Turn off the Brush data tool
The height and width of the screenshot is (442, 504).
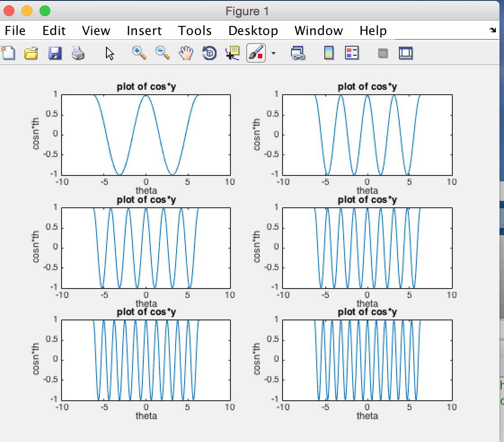tap(256, 53)
